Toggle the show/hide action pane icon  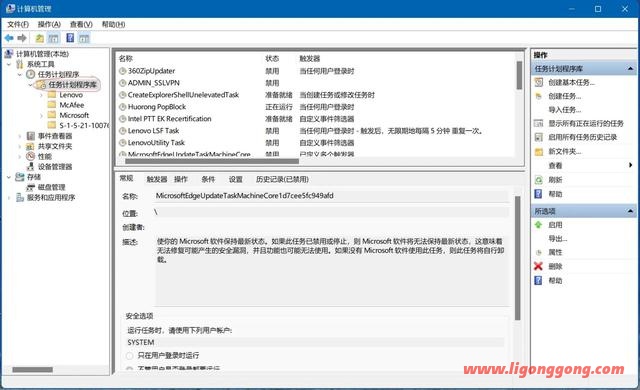point(84,38)
